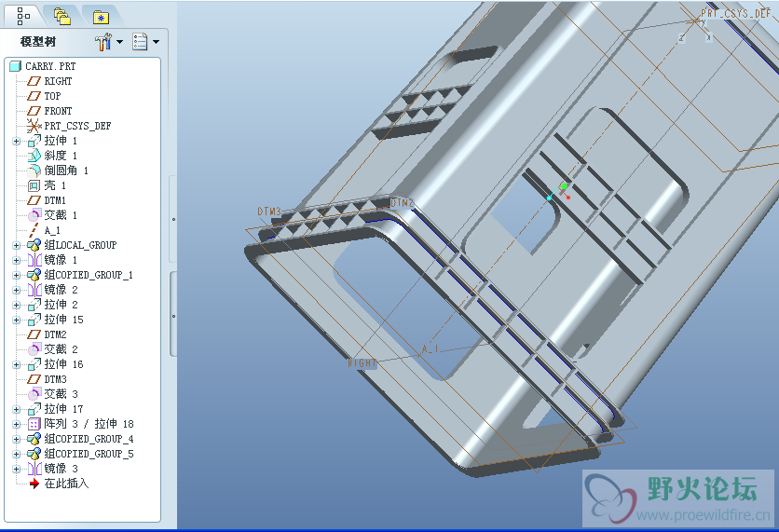Viewport: 779px width, 532px height.
Task: Click PRT_CSYS_DEF label in viewport
Action: (736, 14)
